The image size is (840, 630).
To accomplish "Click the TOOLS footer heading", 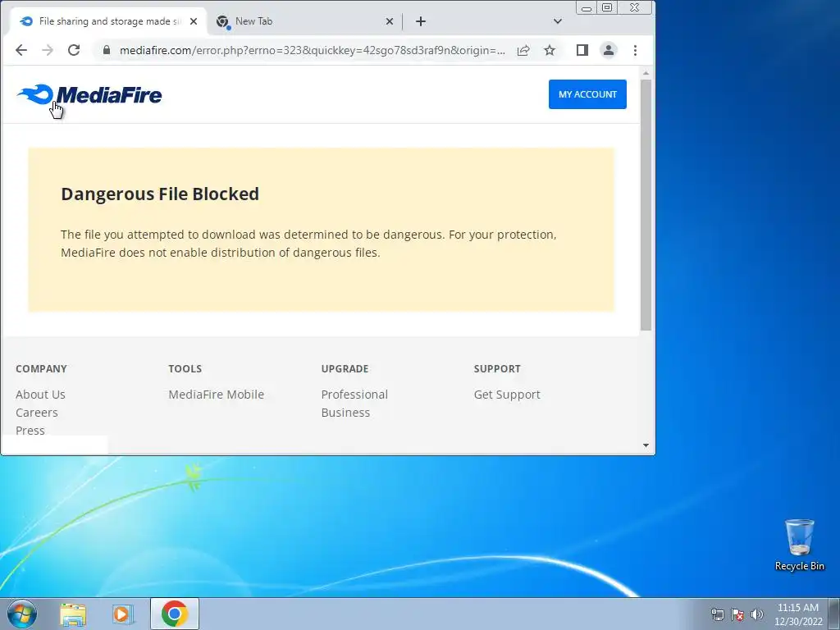I will tap(185, 368).
